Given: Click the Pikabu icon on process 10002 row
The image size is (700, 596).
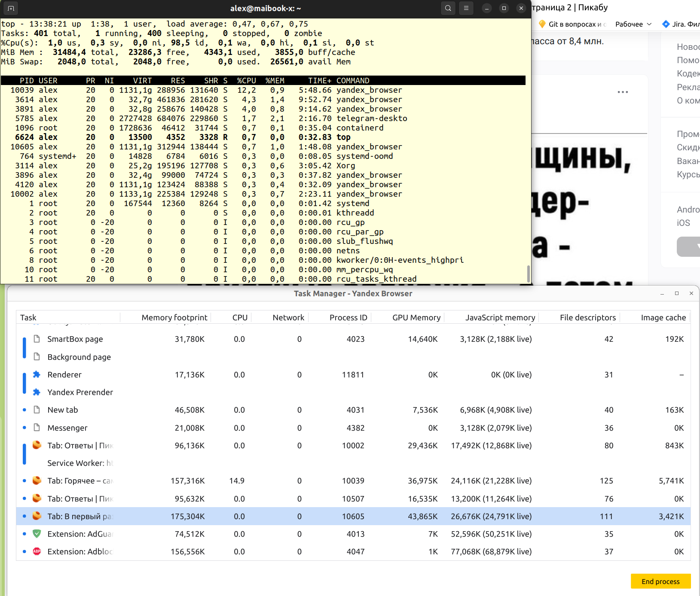Looking at the screenshot, I should (37, 445).
